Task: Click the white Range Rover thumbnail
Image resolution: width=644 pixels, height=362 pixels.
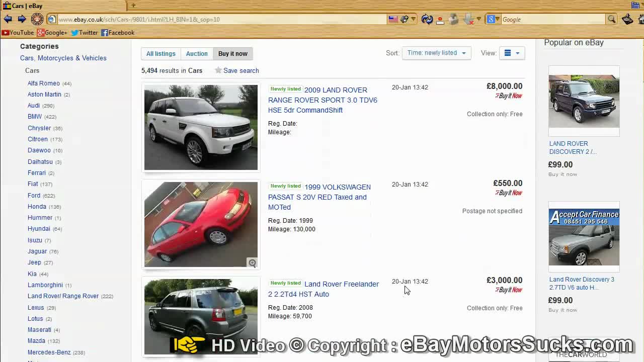Action: click(x=201, y=128)
